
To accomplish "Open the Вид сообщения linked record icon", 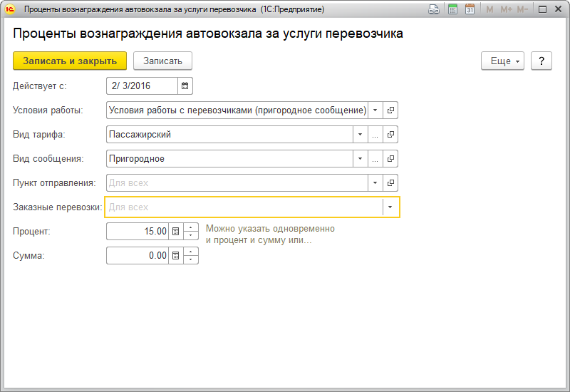I will (390, 159).
